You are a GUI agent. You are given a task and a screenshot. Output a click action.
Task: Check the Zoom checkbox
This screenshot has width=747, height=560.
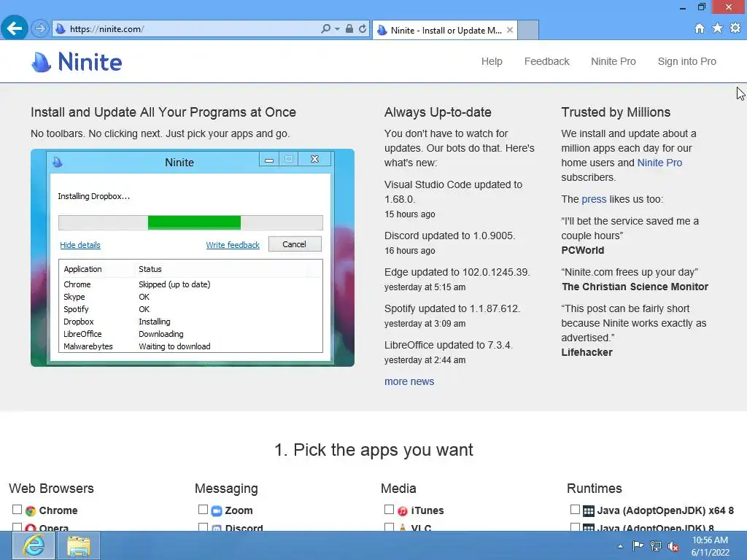(x=203, y=510)
